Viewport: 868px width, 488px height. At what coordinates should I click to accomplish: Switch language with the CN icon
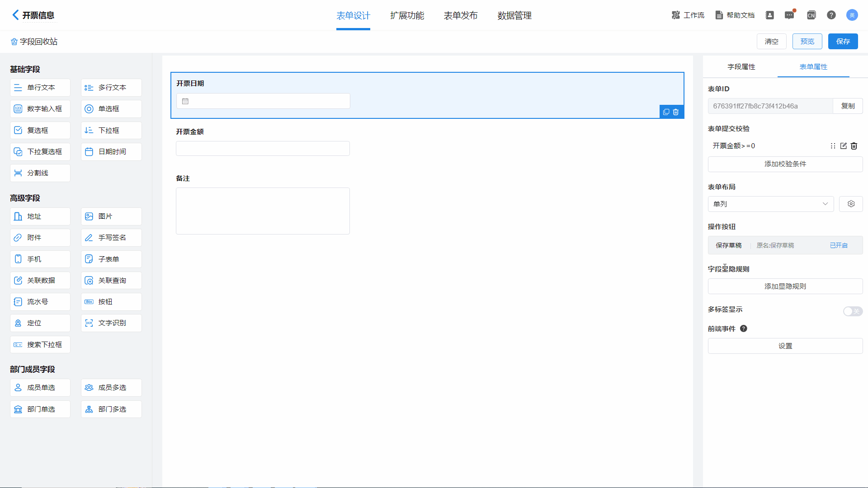point(811,15)
